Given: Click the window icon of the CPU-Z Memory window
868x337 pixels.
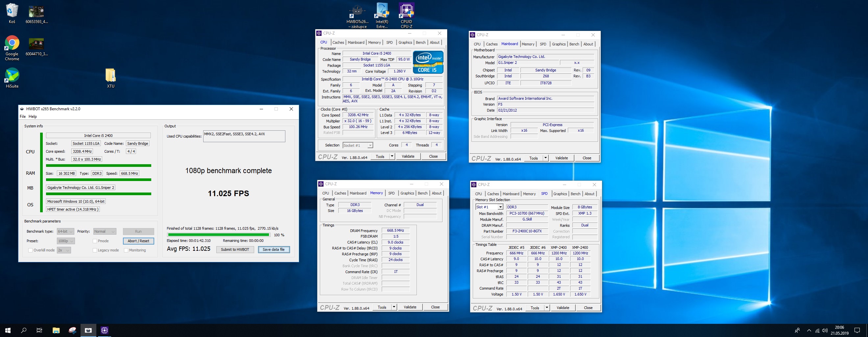Looking at the screenshot, I should tap(321, 184).
